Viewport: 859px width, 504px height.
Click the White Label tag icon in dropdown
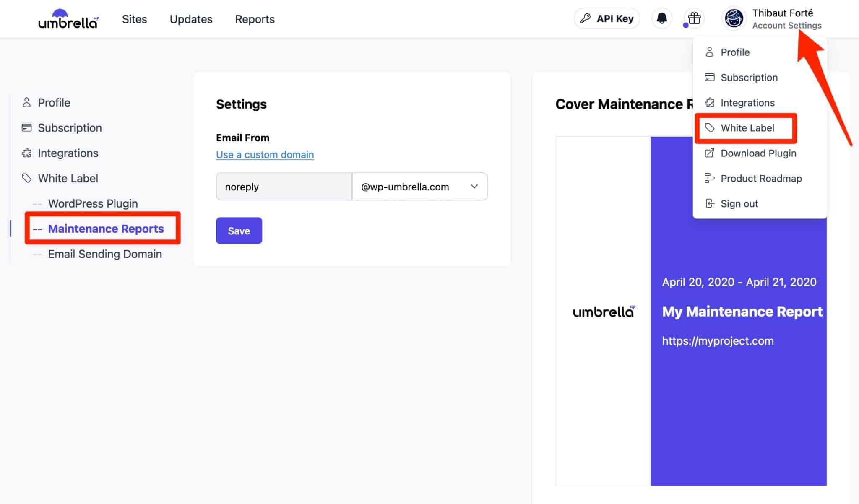point(710,128)
